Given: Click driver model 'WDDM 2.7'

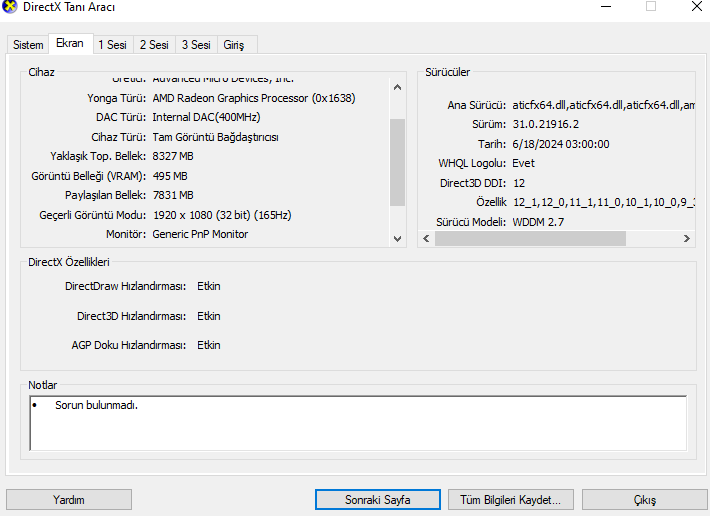Looking at the screenshot, I should point(538,222).
